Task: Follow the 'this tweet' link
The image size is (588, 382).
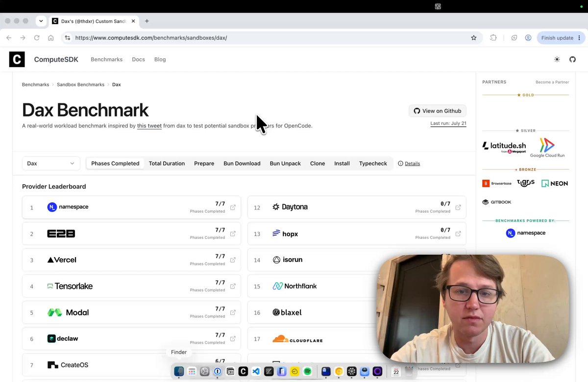Action: pyautogui.click(x=149, y=126)
